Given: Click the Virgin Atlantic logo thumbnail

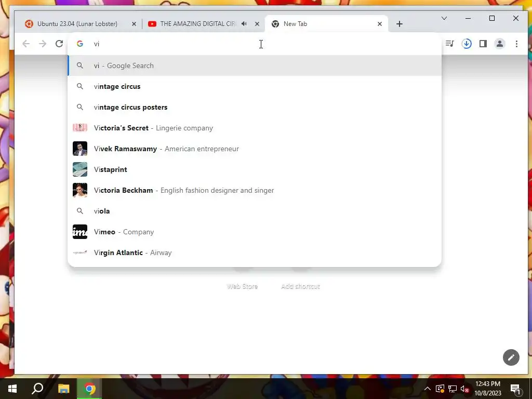Looking at the screenshot, I should 80,252.
